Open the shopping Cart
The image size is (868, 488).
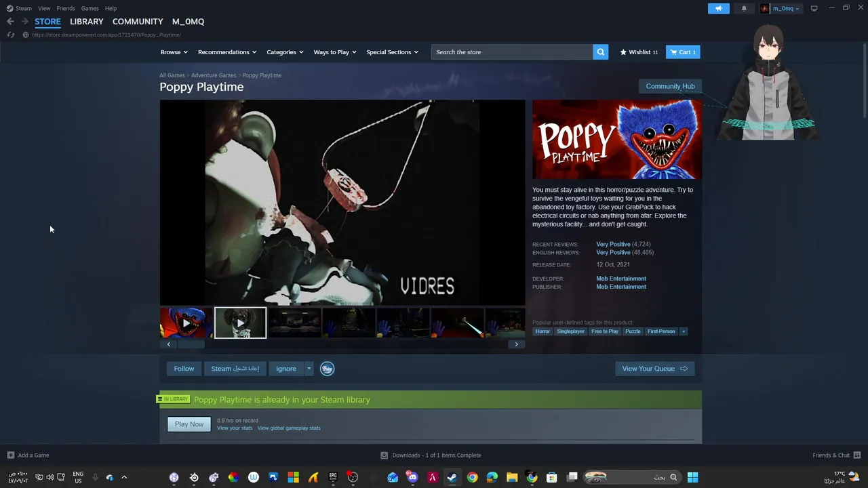683,52
